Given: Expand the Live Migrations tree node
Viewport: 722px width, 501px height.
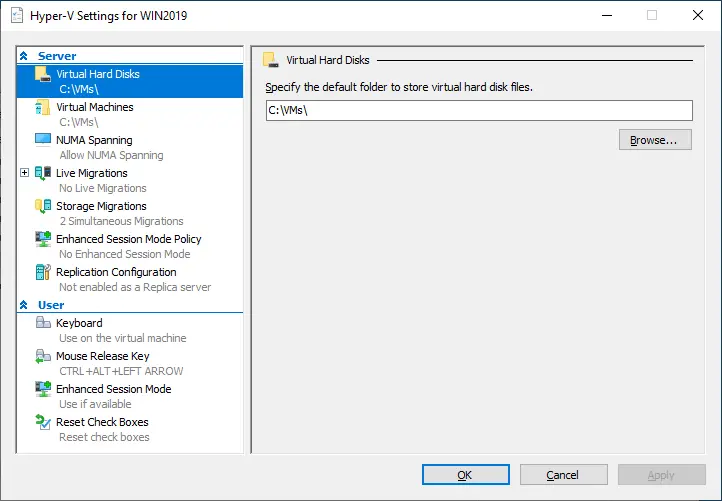Looking at the screenshot, I should tap(24, 173).
